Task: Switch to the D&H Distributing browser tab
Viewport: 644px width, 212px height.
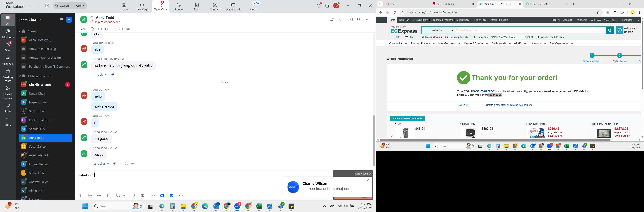Action: click(x=453, y=4)
